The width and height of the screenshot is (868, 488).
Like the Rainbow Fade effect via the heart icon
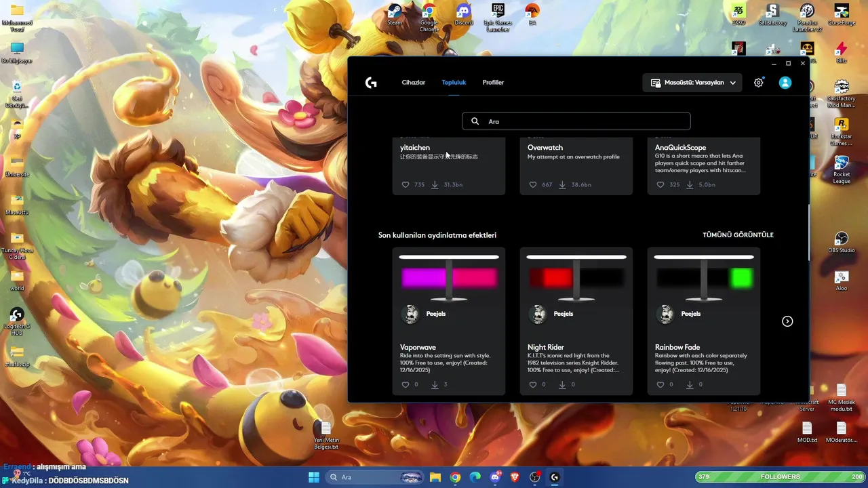tap(660, 384)
